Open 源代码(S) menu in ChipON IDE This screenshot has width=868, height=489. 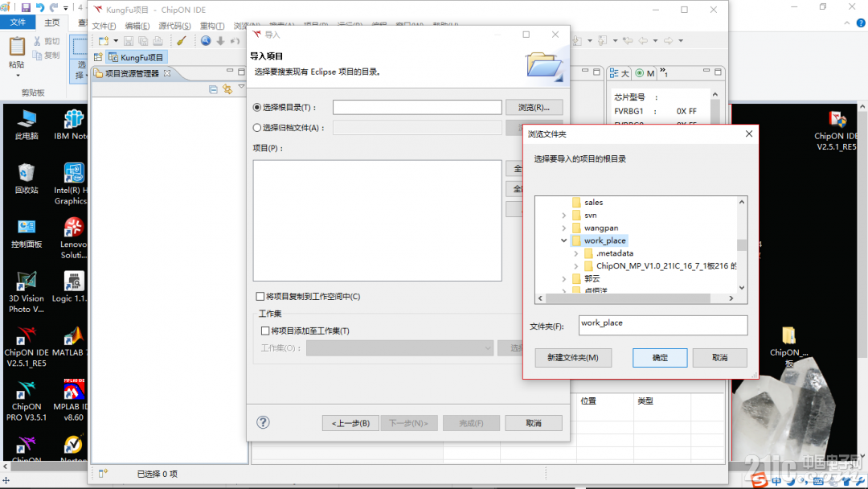[174, 26]
